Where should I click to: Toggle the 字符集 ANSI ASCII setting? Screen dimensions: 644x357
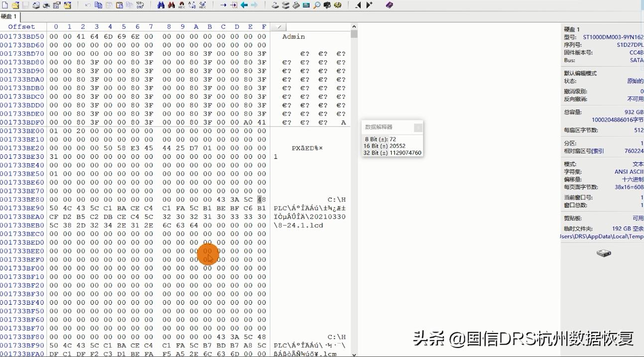point(629,171)
